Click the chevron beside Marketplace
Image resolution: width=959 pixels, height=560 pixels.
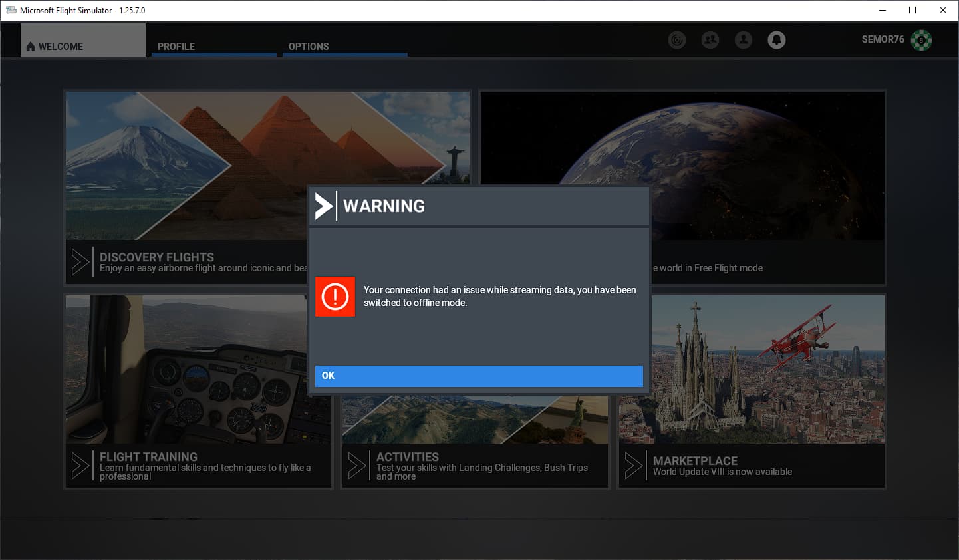[634, 466]
